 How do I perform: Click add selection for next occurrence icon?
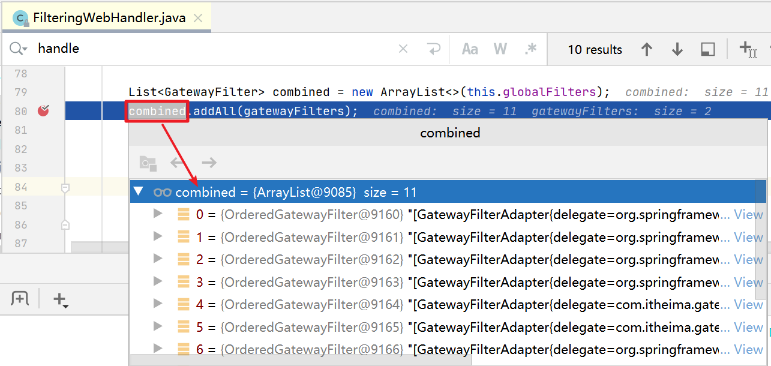coord(748,49)
